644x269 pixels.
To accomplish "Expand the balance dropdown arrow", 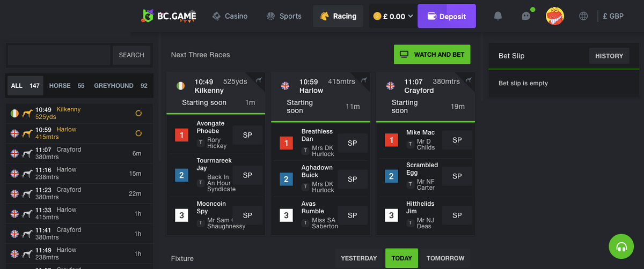I will [x=411, y=16].
